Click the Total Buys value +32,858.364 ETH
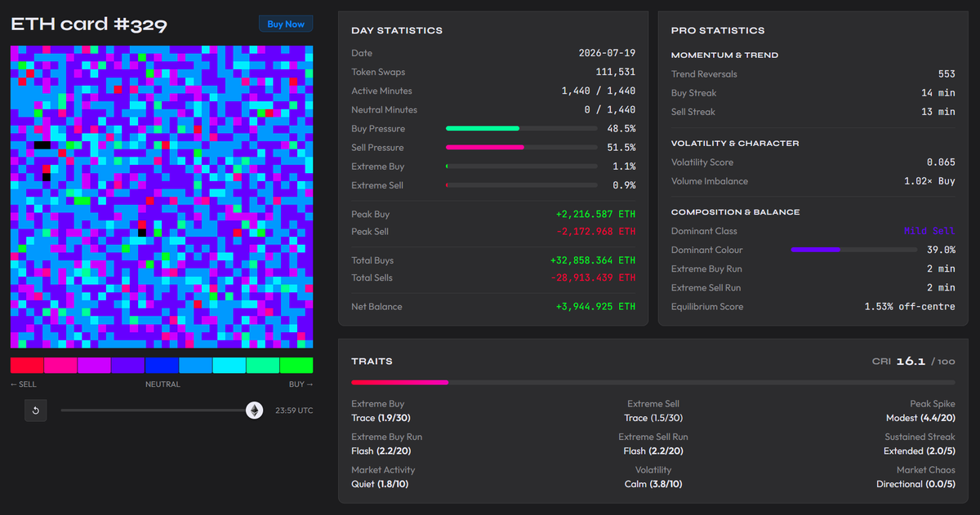The image size is (980, 515). (x=592, y=260)
